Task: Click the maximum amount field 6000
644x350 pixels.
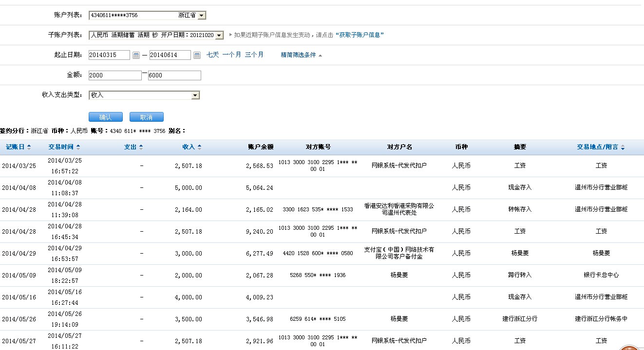Action: point(174,75)
